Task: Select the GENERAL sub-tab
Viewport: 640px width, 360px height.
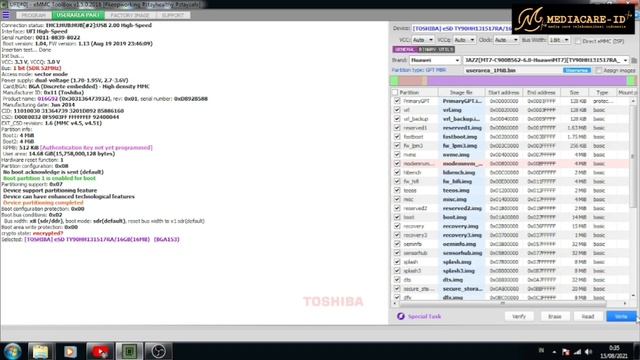Action: 404,49
